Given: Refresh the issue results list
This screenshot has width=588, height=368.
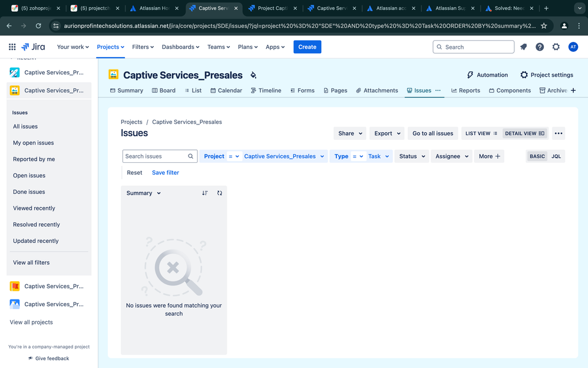Looking at the screenshot, I should 220,193.
